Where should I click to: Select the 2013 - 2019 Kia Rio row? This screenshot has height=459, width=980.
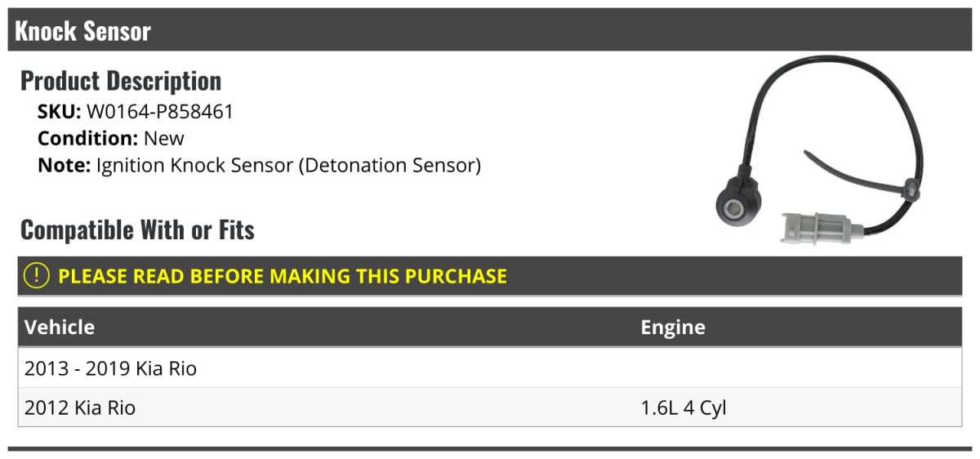[x=490, y=368]
